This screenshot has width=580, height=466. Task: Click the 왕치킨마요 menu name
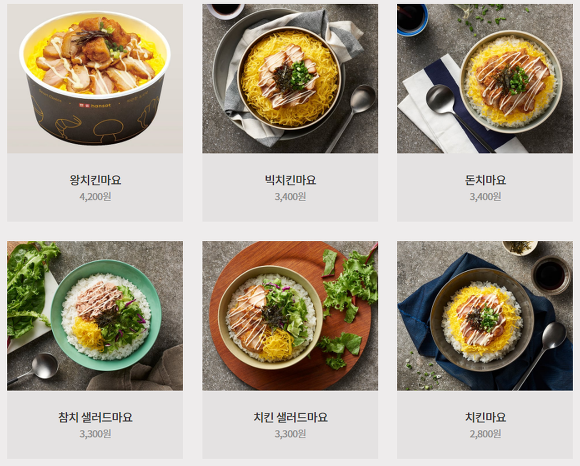[95, 180]
